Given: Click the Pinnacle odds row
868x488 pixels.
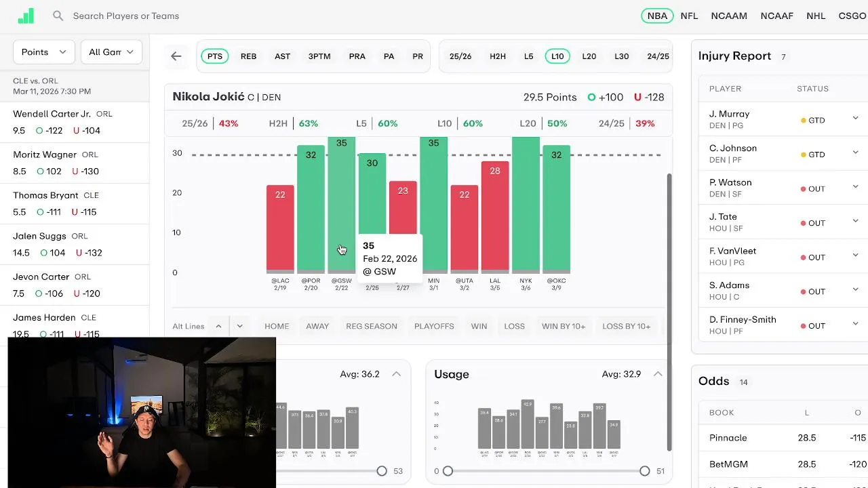Looking at the screenshot, I should pos(783,438).
